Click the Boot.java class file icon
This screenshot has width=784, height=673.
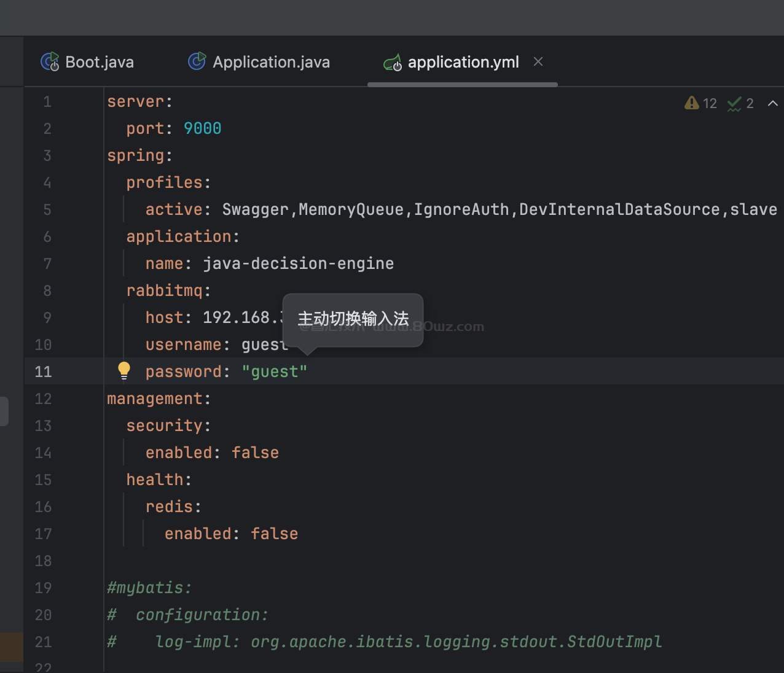50,62
